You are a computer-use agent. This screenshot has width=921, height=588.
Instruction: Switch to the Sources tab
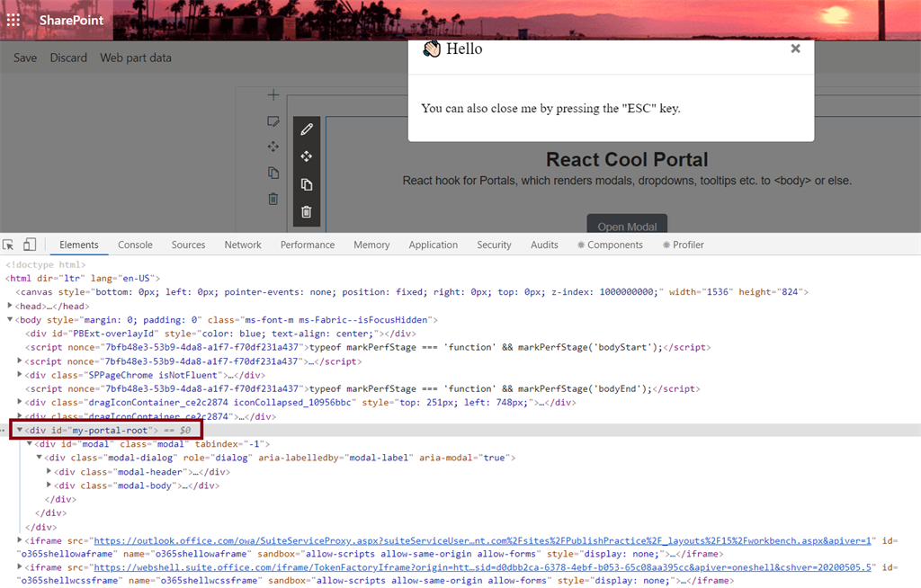(x=188, y=245)
